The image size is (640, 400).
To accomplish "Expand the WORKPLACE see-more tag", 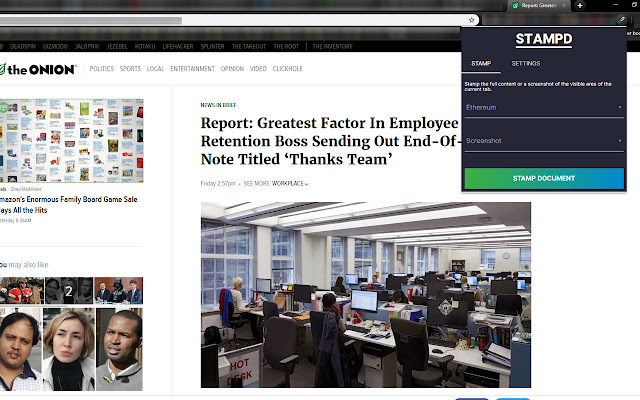I will click(x=290, y=184).
